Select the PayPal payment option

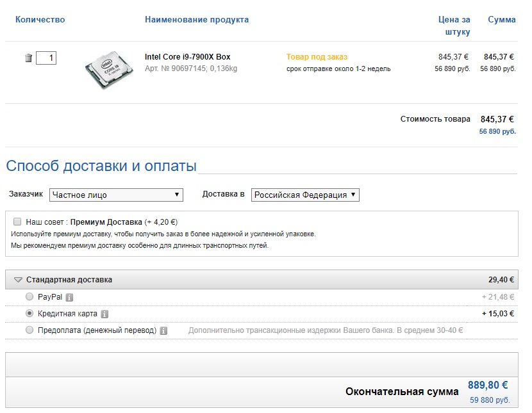click(29, 297)
